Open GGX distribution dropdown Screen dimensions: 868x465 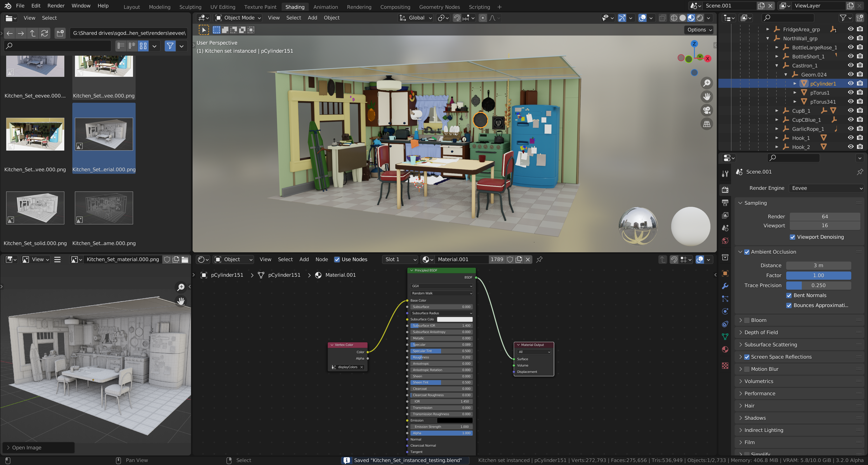(441, 286)
